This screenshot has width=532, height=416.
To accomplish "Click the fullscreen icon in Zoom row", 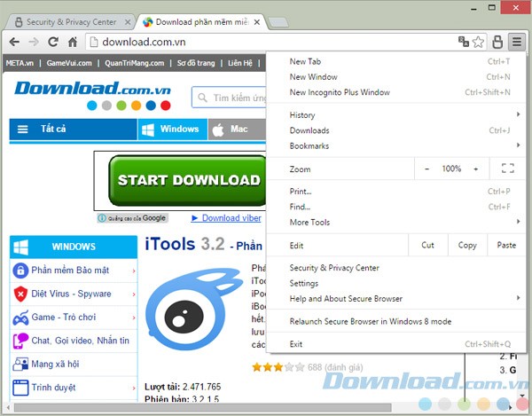I will pos(507,169).
